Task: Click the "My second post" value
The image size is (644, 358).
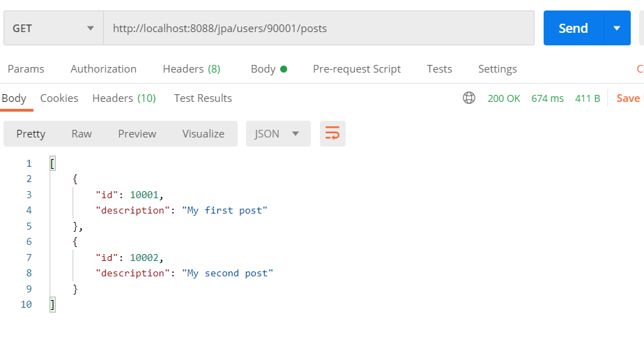Action: (x=227, y=274)
